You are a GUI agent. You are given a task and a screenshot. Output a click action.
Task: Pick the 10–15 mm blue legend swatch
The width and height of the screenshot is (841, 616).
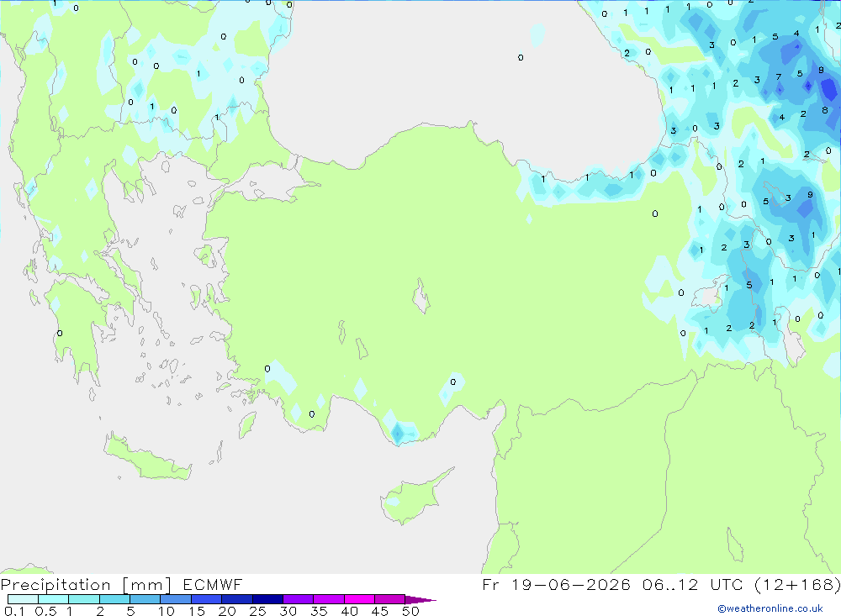click(176, 599)
